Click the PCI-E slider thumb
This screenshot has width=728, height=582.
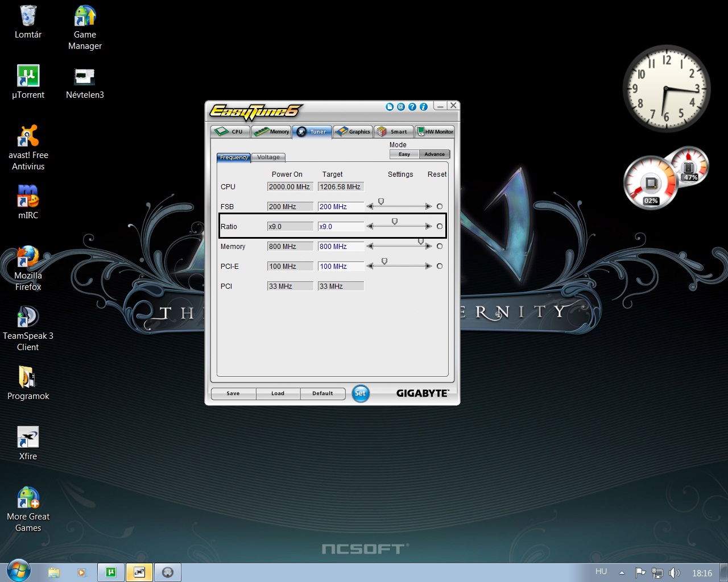pyautogui.click(x=384, y=261)
